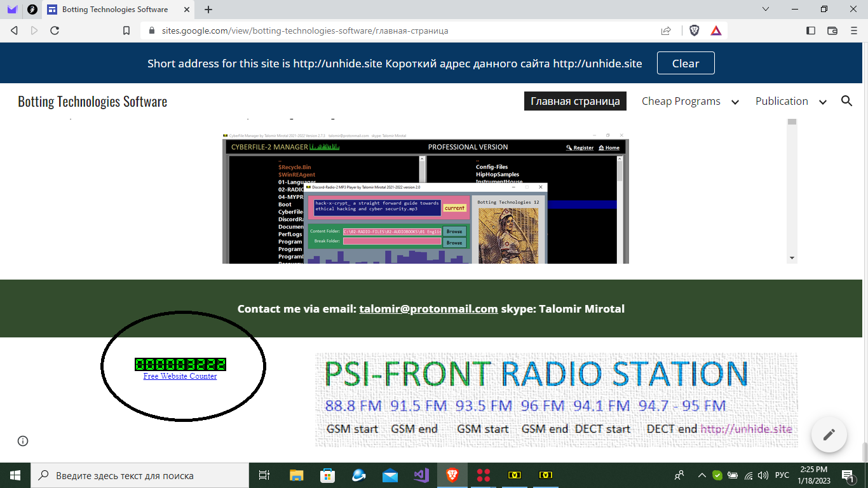Switch to Brave browser in the taskbar

[x=452, y=475]
